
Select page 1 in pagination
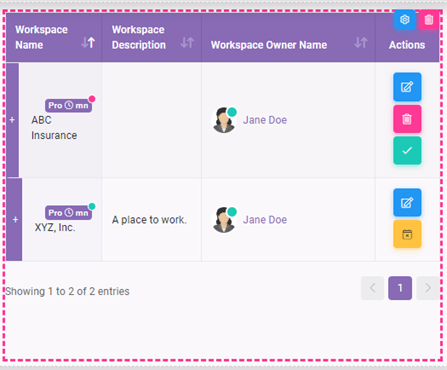pyautogui.click(x=400, y=288)
